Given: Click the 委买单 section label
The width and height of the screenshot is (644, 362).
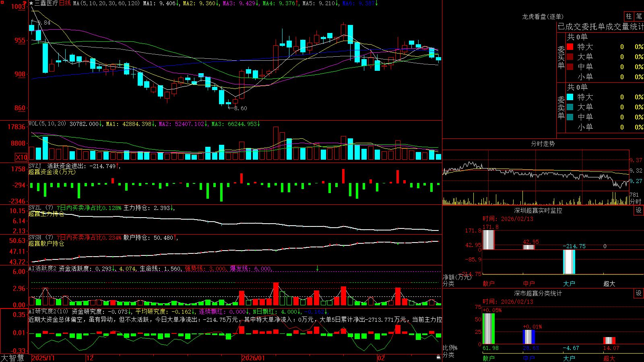Looking at the screenshot, I should (561, 58).
